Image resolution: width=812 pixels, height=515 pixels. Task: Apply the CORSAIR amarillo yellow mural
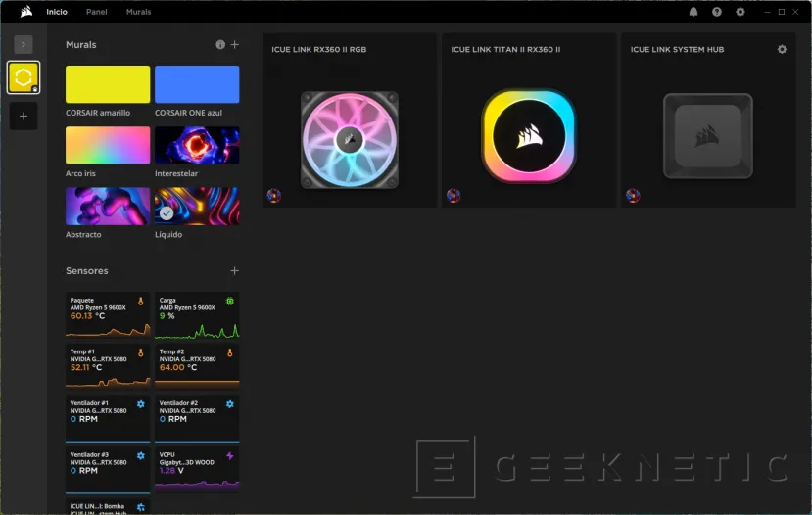pyautogui.click(x=108, y=84)
